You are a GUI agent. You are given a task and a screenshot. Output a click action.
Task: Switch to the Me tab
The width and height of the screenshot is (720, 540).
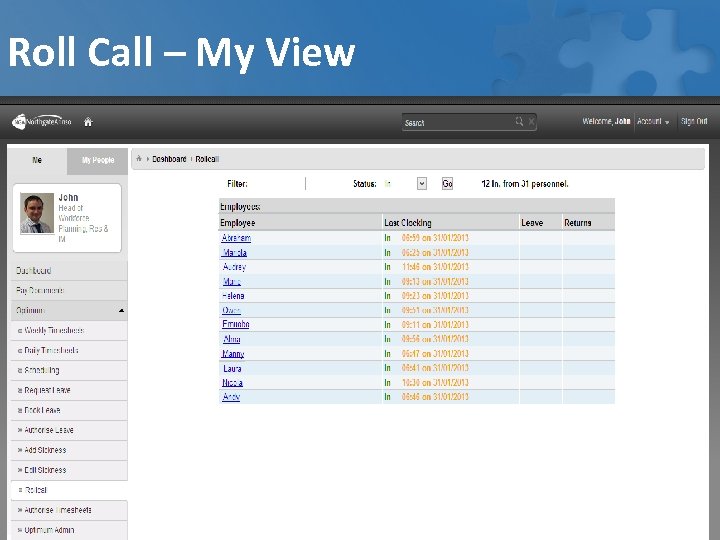[37, 160]
